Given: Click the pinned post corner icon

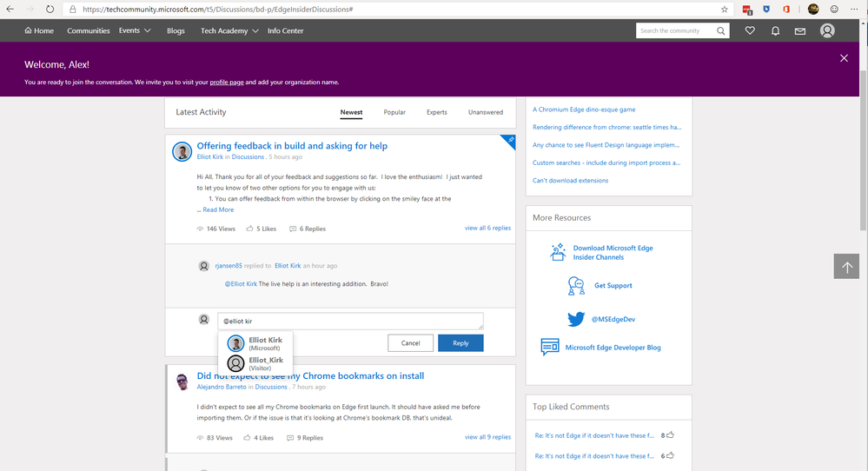Looking at the screenshot, I should pos(510,141).
